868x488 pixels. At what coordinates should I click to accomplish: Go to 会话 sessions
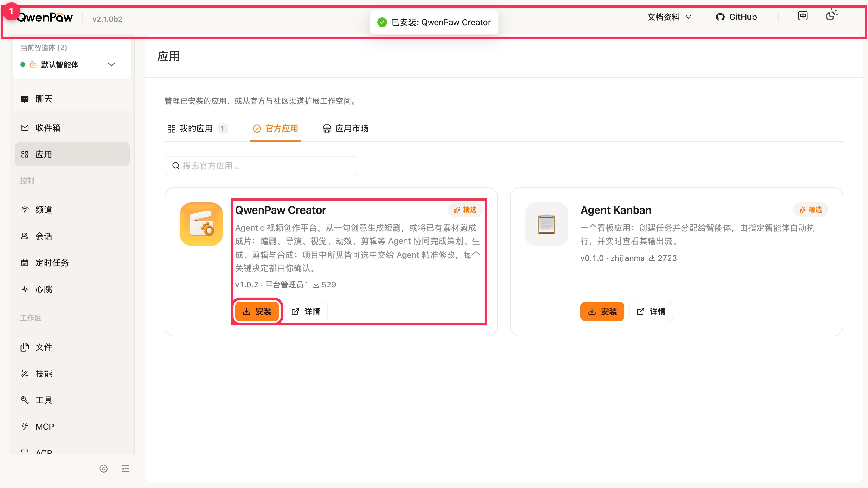(72, 236)
